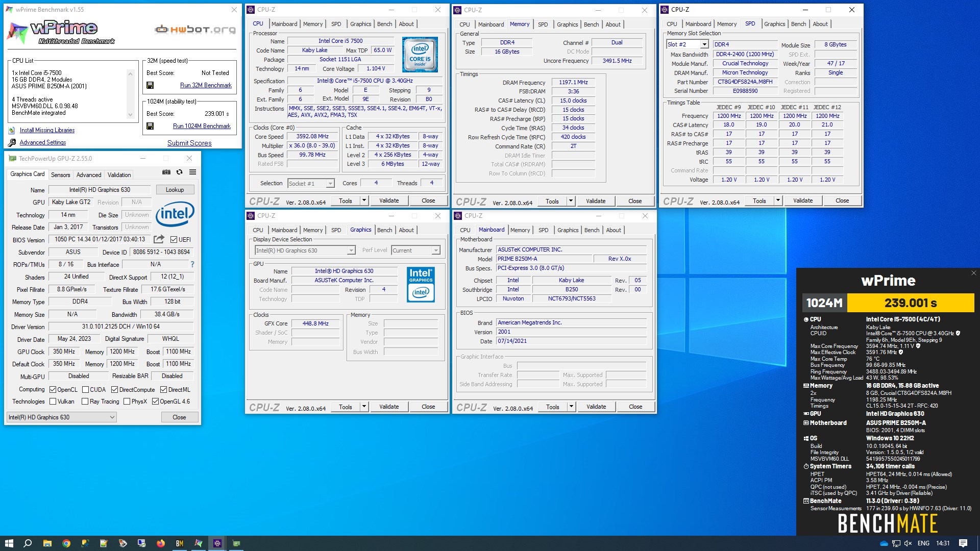Expand Tools dropdown arrow in Memory tab window
This screenshot has height=551, width=980.
571,201
